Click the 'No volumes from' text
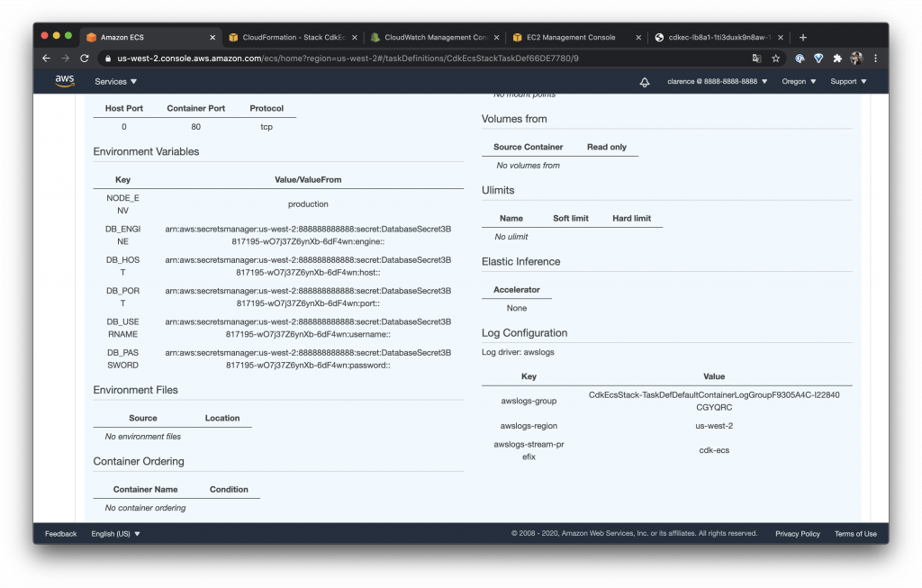922x588 pixels. point(528,166)
